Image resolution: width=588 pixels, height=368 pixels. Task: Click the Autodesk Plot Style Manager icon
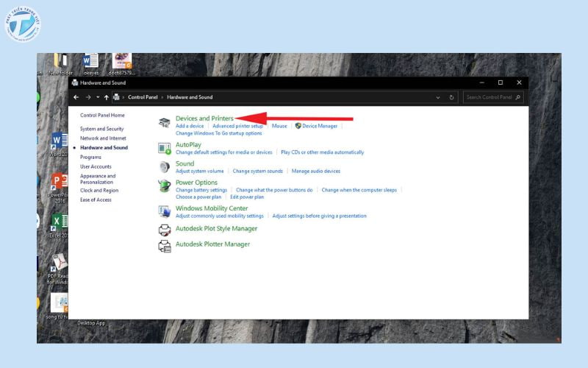[x=165, y=230]
